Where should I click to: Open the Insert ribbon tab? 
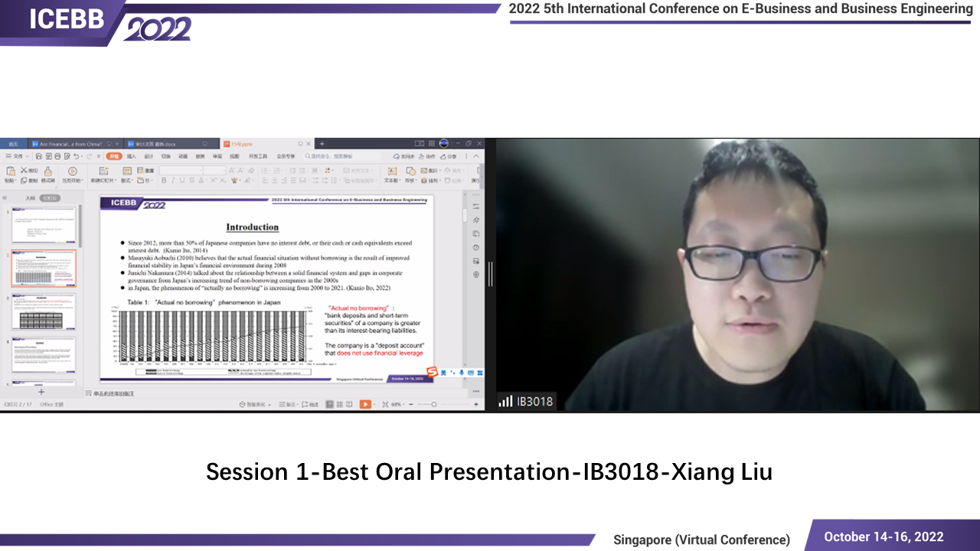[131, 156]
